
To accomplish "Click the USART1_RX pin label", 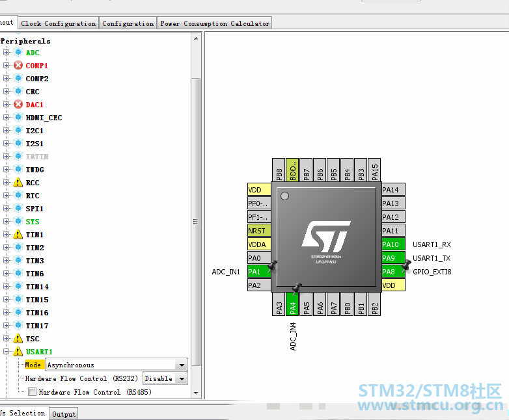I will coord(432,244).
